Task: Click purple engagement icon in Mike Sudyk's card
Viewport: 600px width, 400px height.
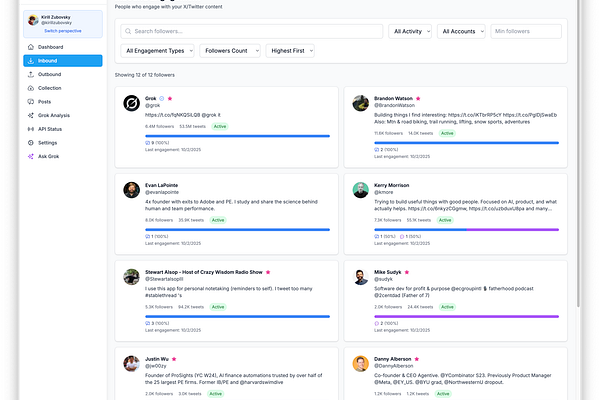Action: [377, 323]
